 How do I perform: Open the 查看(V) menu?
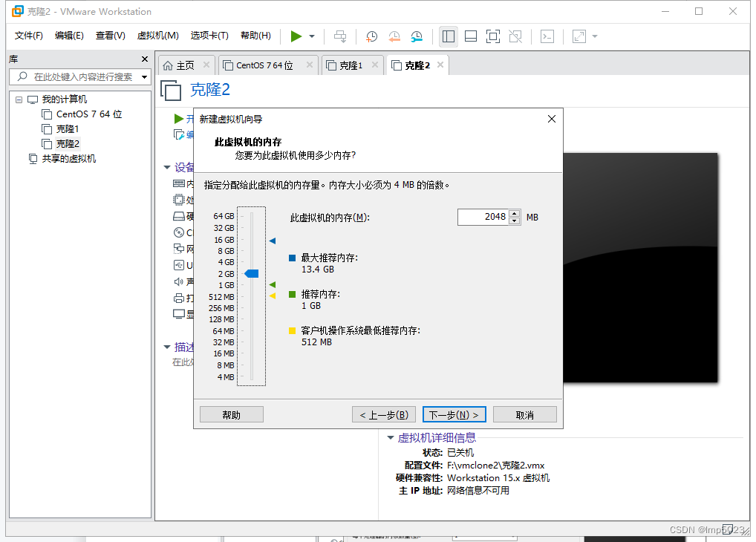pos(111,36)
